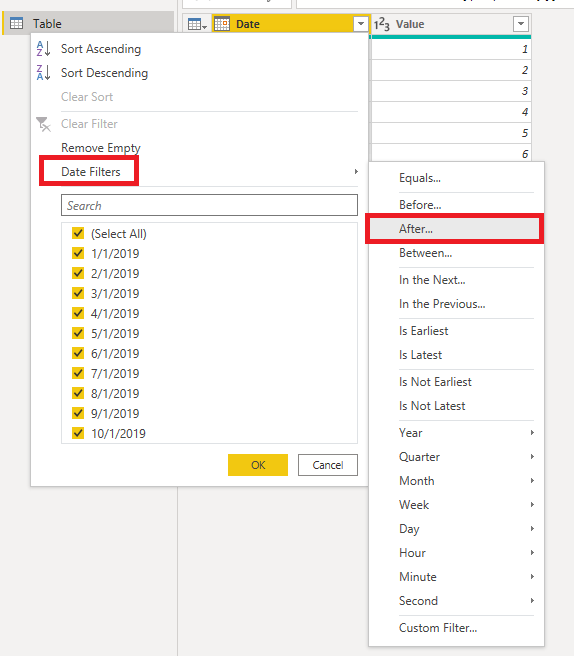Choose Sort Ascending from the menu

tap(101, 49)
